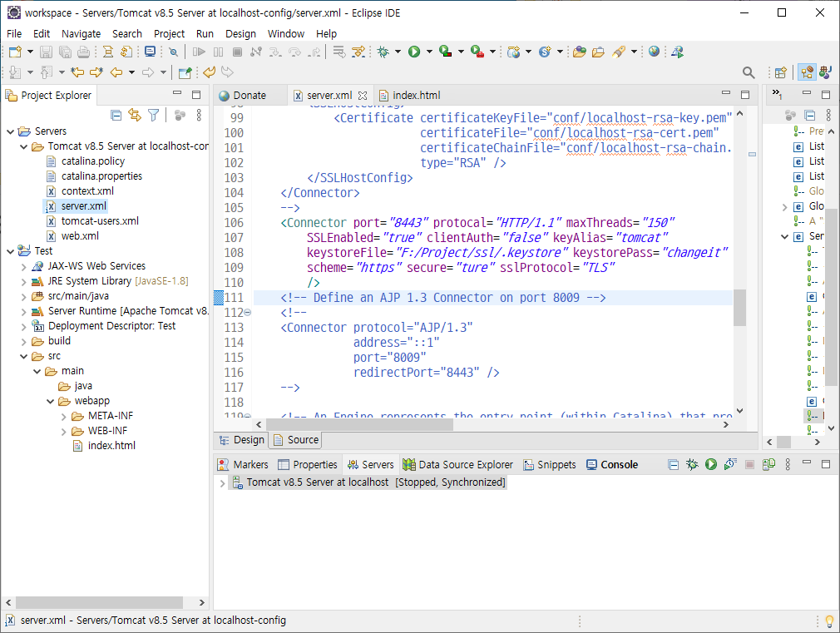Click the Open Perspective icon
The height and width of the screenshot is (633, 840).
(x=781, y=72)
